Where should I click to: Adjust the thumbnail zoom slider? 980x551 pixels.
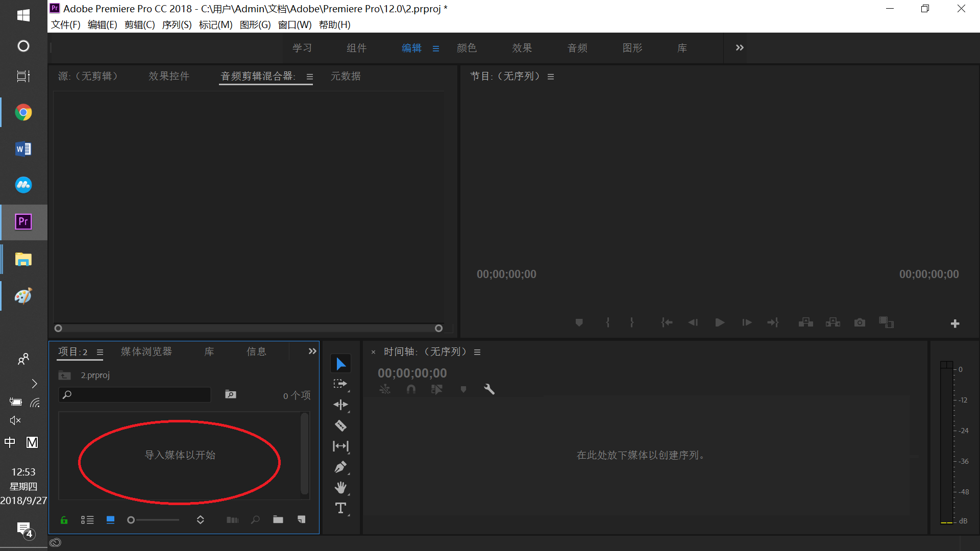click(131, 520)
